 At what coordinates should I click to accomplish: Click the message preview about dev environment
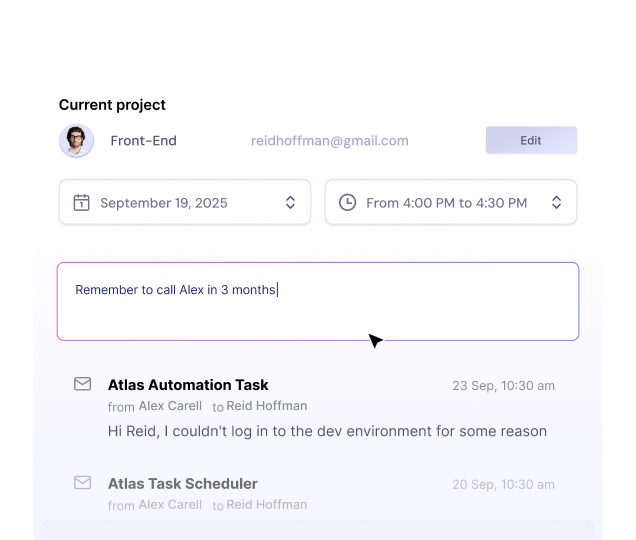pos(327,431)
